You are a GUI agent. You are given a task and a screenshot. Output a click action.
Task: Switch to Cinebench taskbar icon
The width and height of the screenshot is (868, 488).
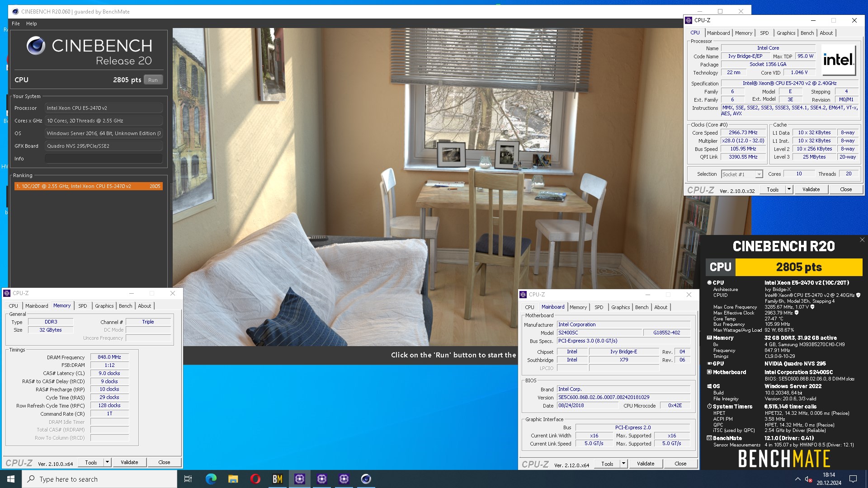click(366, 479)
